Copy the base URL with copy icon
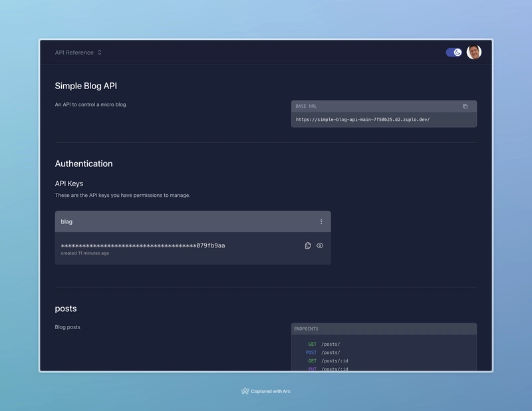Screen dimensions: 532x411 465,106
